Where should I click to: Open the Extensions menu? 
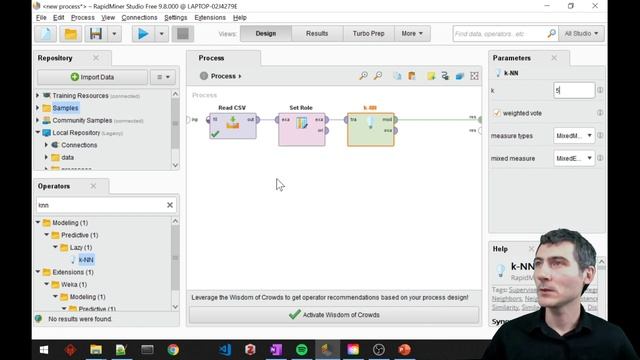coord(210,18)
